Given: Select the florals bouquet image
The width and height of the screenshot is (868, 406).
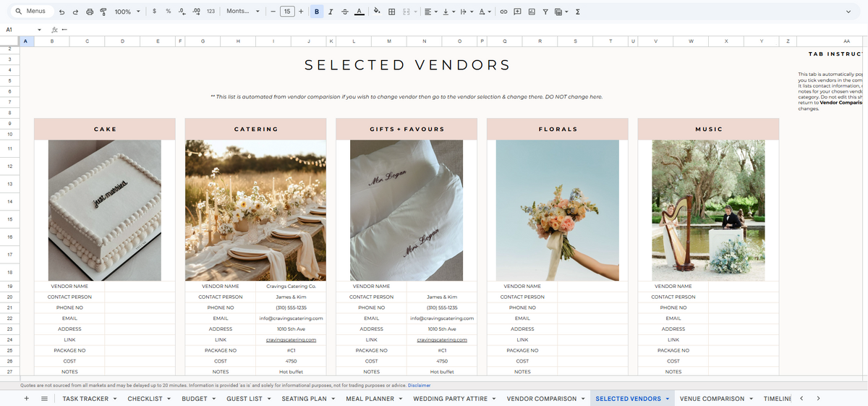Looking at the screenshot, I should click(x=558, y=210).
